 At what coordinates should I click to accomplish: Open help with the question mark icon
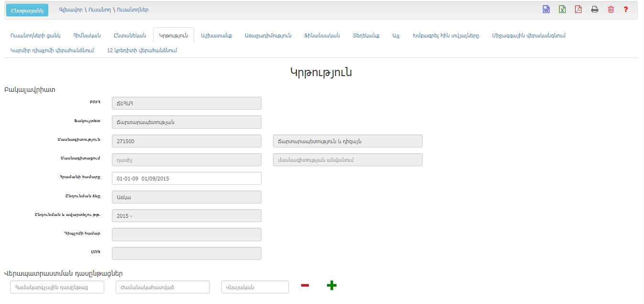(x=626, y=10)
